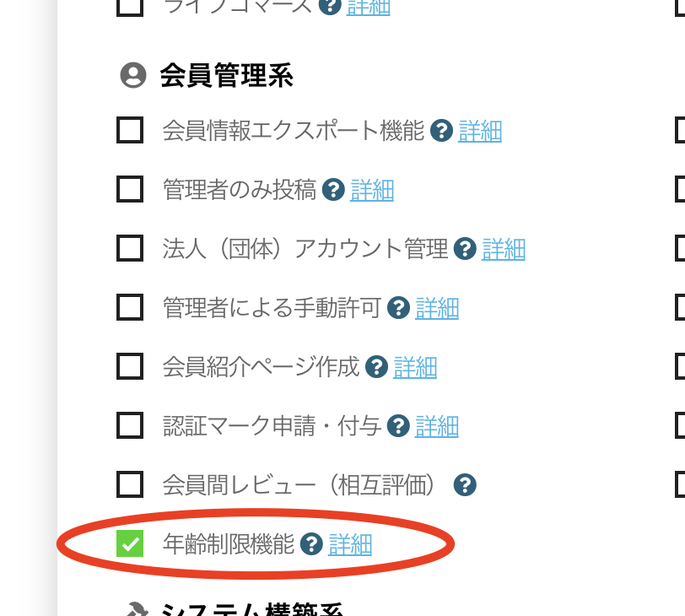Check the 会員紹介ページ作成 box
This screenshot has height=616, width=685.
click(x=129, y=367)
